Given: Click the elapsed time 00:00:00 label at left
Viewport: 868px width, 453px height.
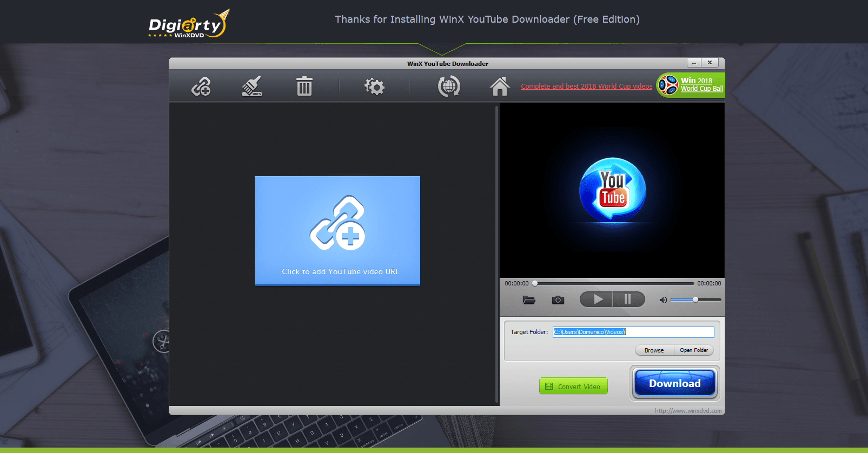Looking at the screenshot, I should [x=516, y=283].
